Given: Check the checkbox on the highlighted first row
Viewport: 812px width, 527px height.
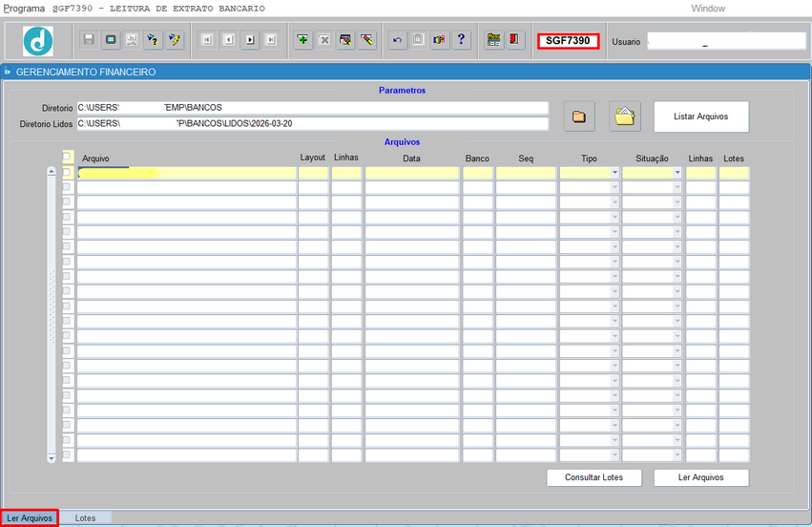Looking at the screenshot, I should click(x=66, y=172).
